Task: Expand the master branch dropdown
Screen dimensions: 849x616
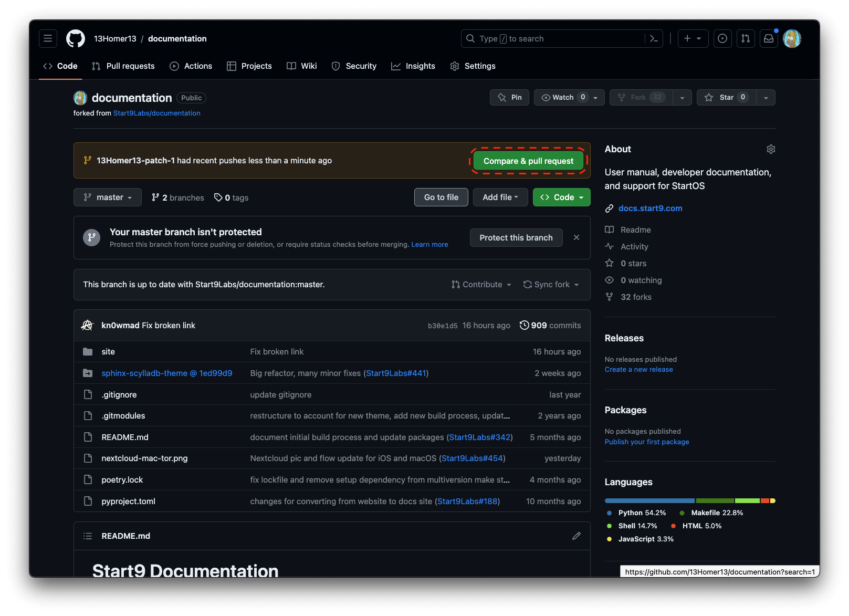Action: [108, 197]
